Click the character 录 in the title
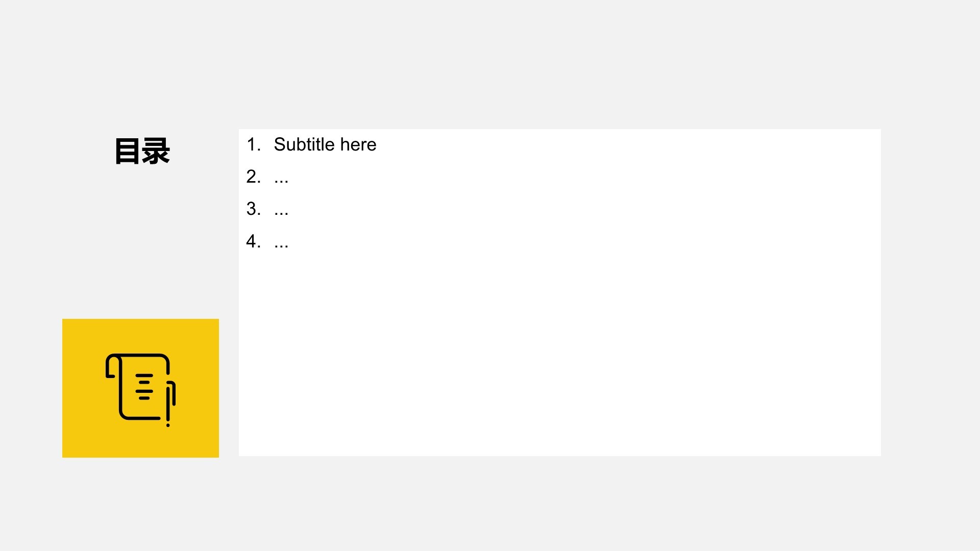Viewport: 980px width, 551px height. pyautogui.click(x=156, y=151)
